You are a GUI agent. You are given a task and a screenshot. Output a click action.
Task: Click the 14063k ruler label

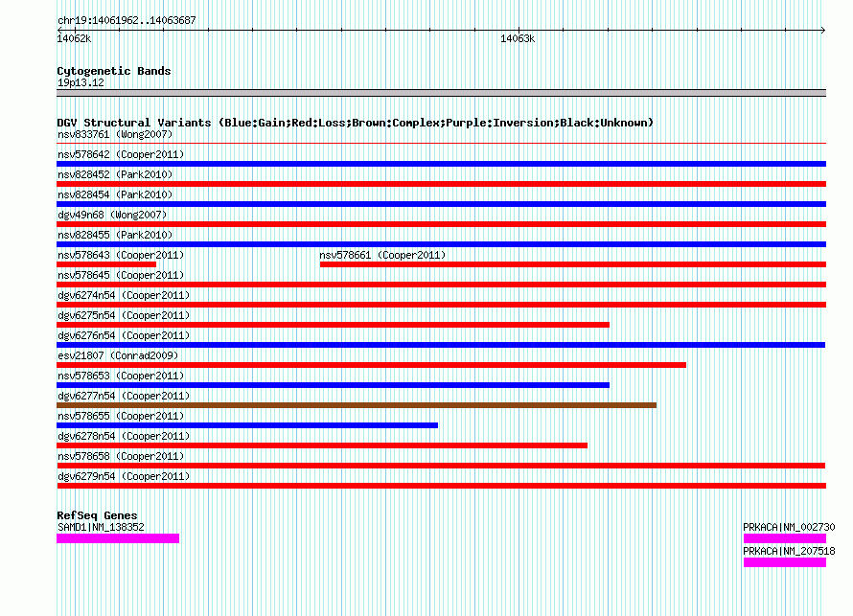[518, 38]
